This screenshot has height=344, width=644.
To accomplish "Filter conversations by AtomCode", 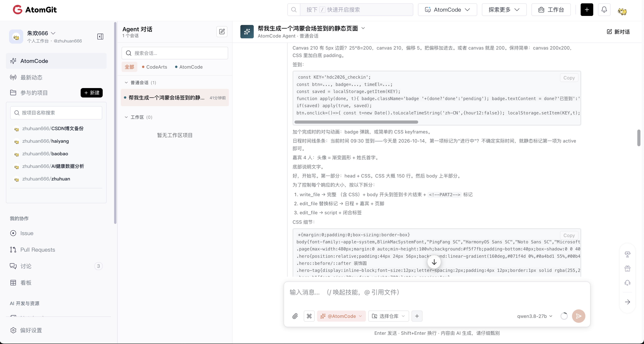I will pyautogui.click(x=189, y=67).
